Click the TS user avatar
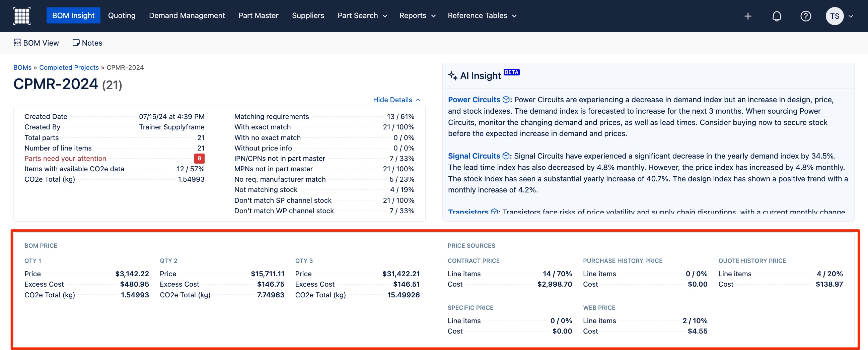The width and height of the screenshot is (868, 350). point(834,16)
